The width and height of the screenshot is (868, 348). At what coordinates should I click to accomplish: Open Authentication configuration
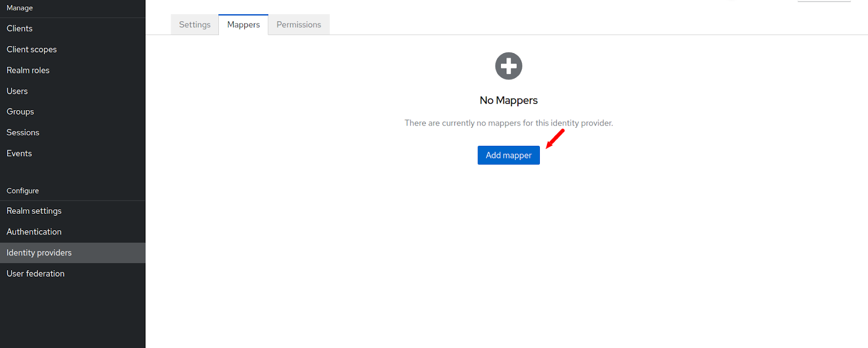coord(34,232)
